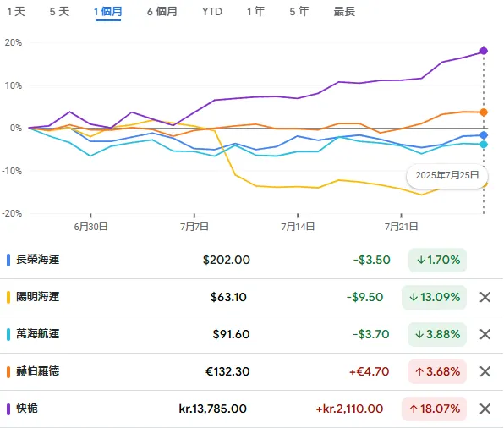
Task: Click the -$9.50 change amount
Action: click(x=364, y=297)
